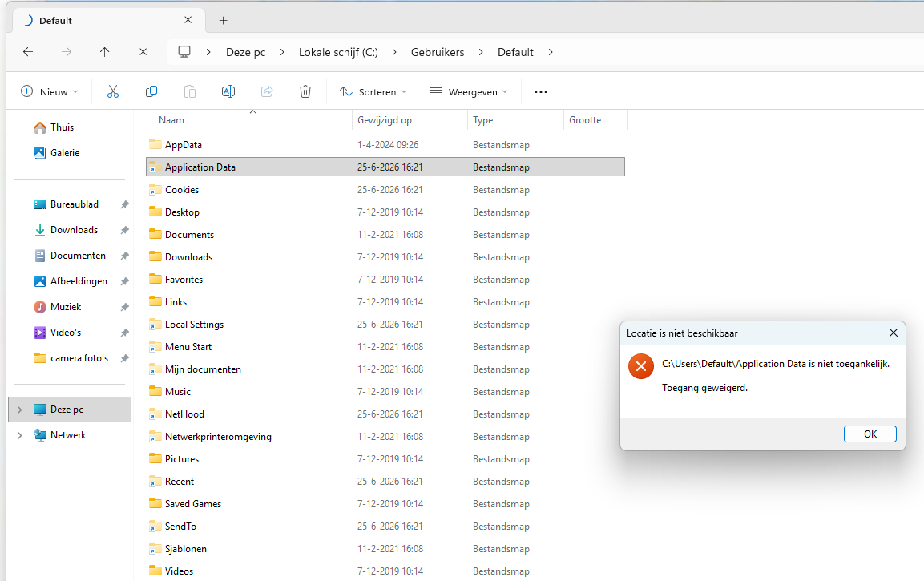Screen dimensions: 924x581
Task: Close the Default tab
Action: click(x=188, y=20)
